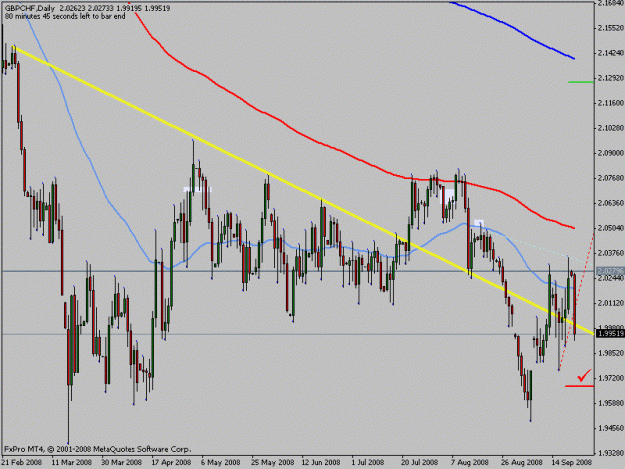Image resolution: width=625 pixels, height=469 pixels.
Task: Click the 11 Mar 2008 date label
Action: point(72,463)
